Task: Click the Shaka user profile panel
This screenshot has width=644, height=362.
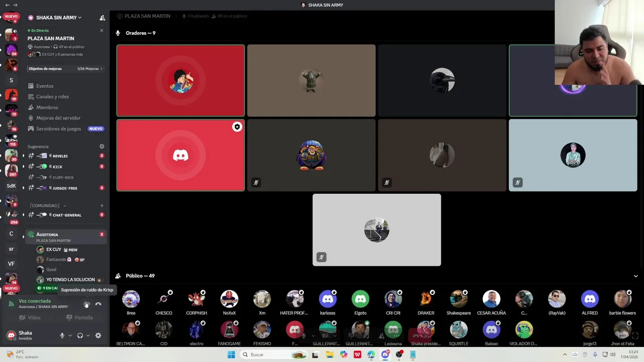Action: pyautogui.click(x=30, y=335)
